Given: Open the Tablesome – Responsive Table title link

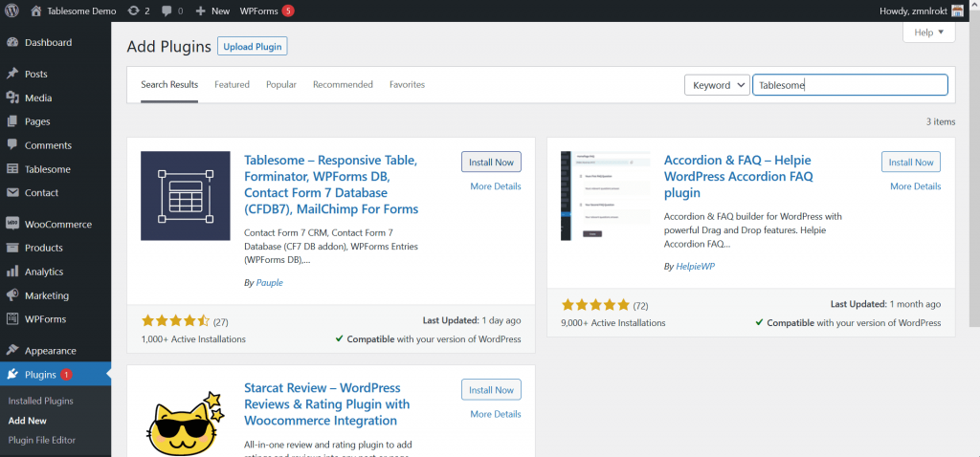Looking at the screenshot, I should point(331,185).
